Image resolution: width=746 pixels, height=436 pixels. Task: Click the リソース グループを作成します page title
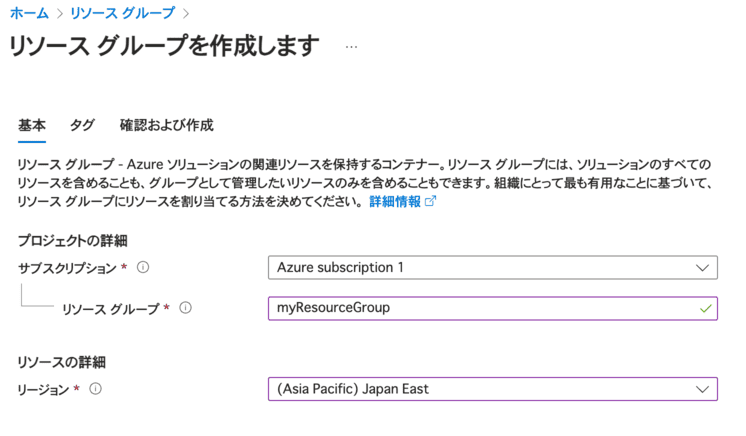(165, 47)
